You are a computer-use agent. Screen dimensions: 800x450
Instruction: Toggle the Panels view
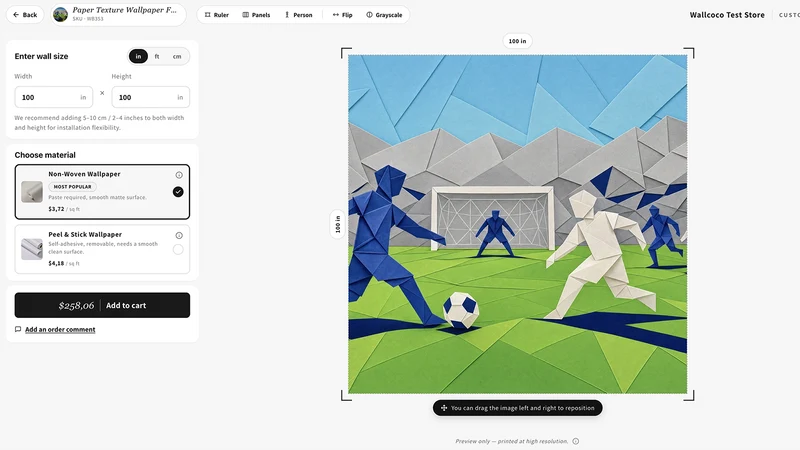[256, 15]
